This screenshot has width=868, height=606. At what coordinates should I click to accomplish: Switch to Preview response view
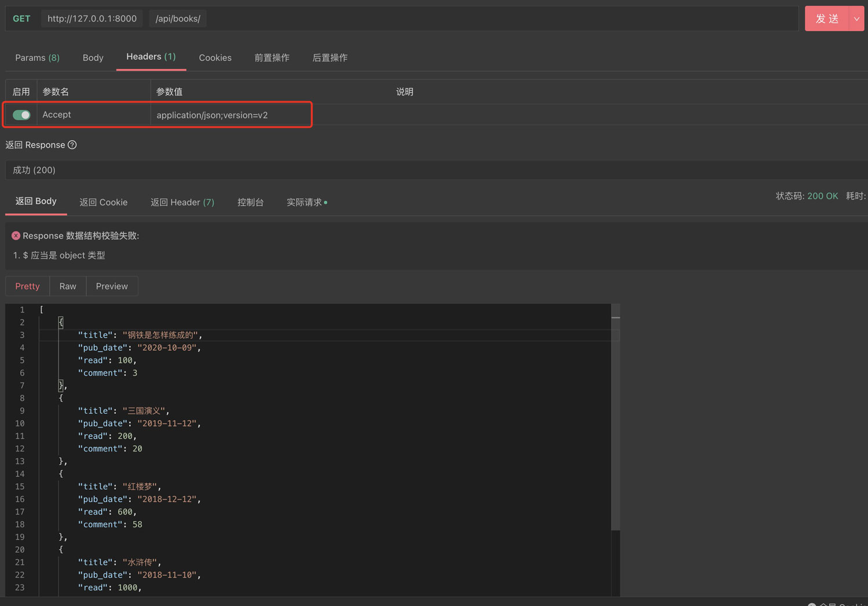[x=112, y=287]
